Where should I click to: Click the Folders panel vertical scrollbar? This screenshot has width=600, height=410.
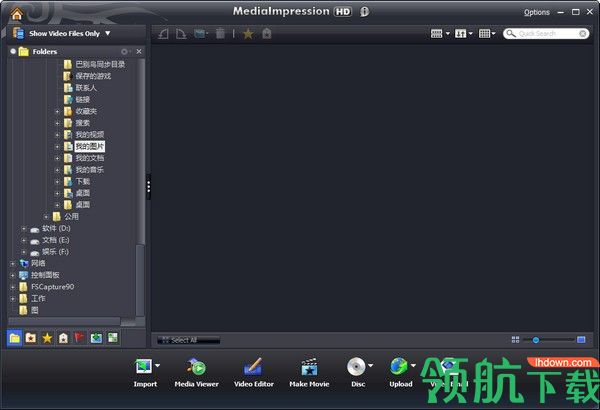point(140,188)
